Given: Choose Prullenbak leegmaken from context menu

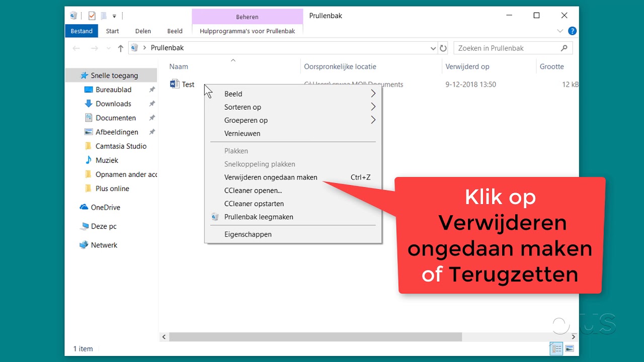Looking at the screenshot, I should point(293,217).
